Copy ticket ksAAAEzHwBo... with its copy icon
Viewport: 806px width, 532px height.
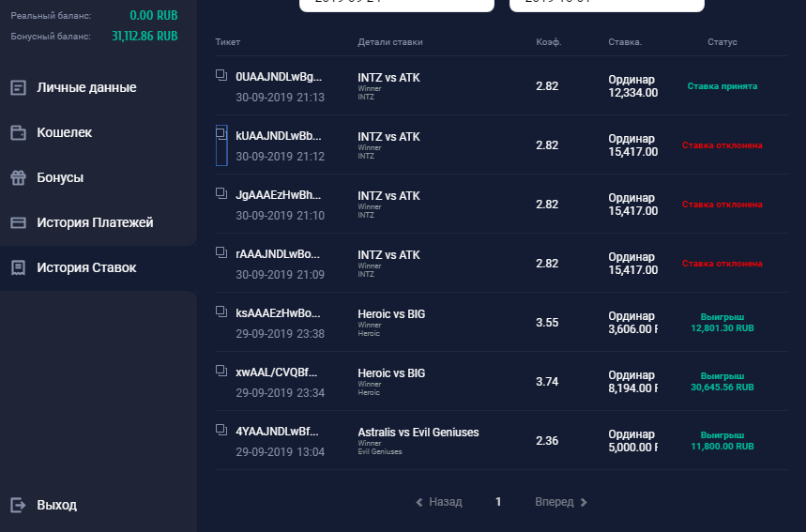pos(221,312)
